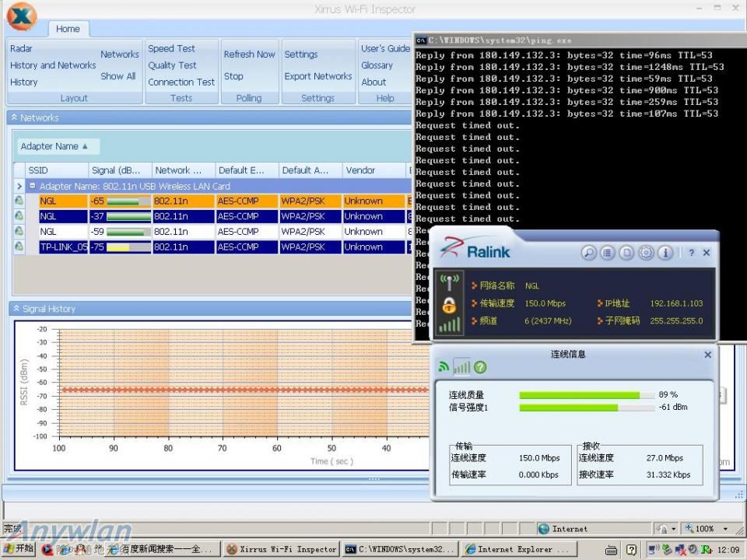Click the green R Ralink tray icon
747x560 pixels.
point(707,550)
